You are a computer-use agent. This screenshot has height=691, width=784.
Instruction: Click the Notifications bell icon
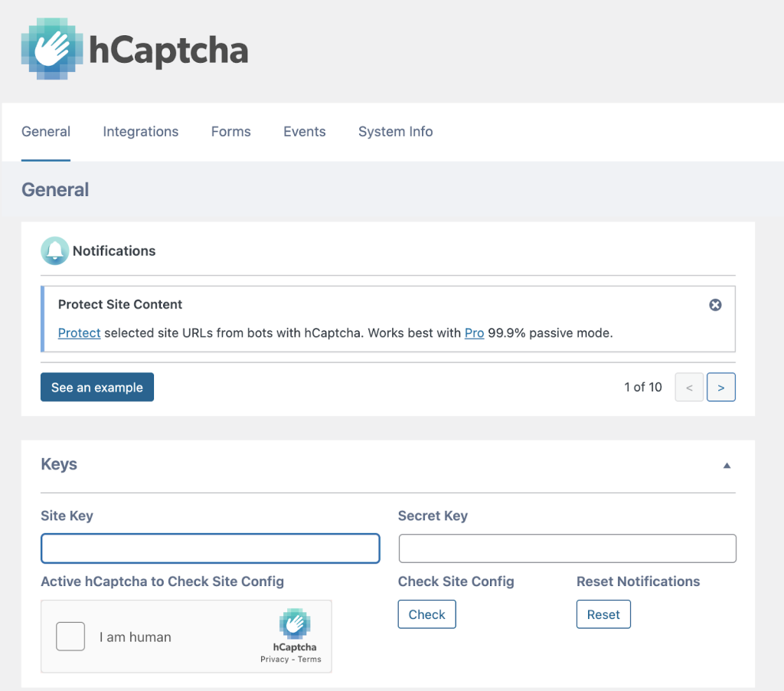[x=55, y=251]
